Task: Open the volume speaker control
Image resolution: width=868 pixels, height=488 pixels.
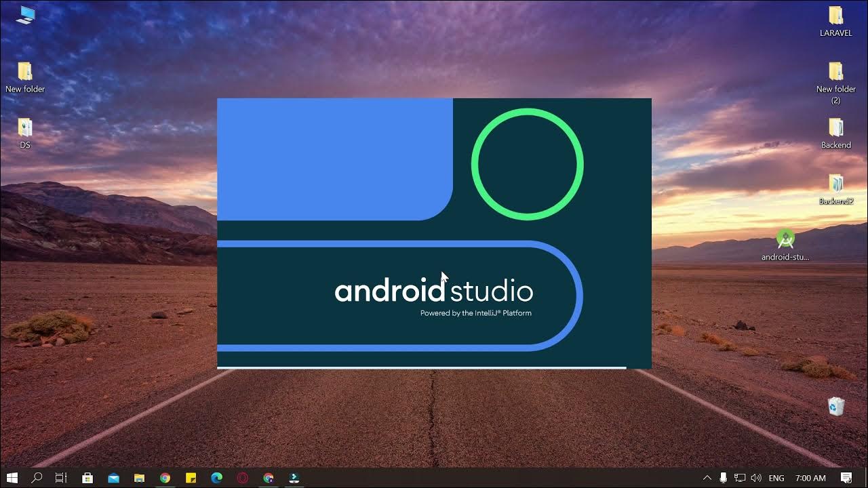Action: 756,478
